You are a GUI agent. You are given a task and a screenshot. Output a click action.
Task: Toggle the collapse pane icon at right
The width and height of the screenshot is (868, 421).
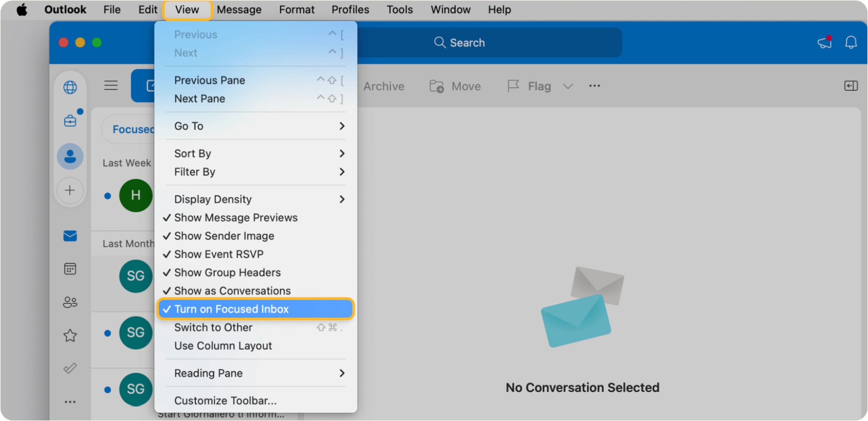tap(850, 85)
